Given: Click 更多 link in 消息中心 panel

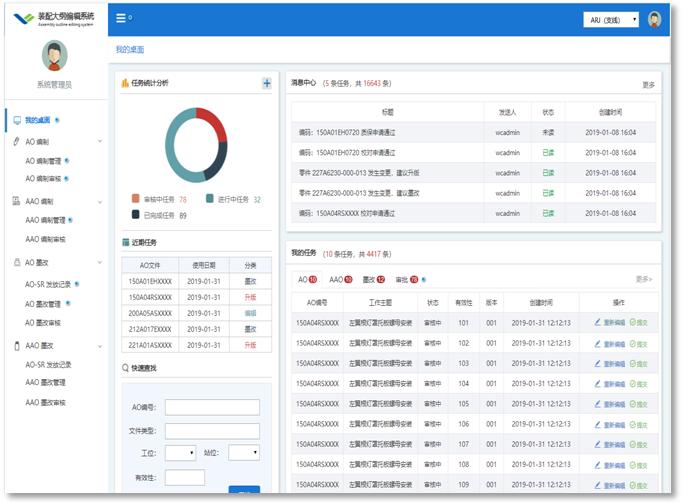Looking at the screenshot, I should pos(648,85).
